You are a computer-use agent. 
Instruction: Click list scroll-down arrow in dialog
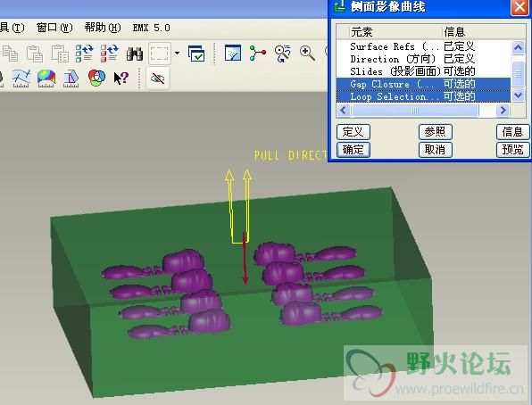tap(518, 95)
